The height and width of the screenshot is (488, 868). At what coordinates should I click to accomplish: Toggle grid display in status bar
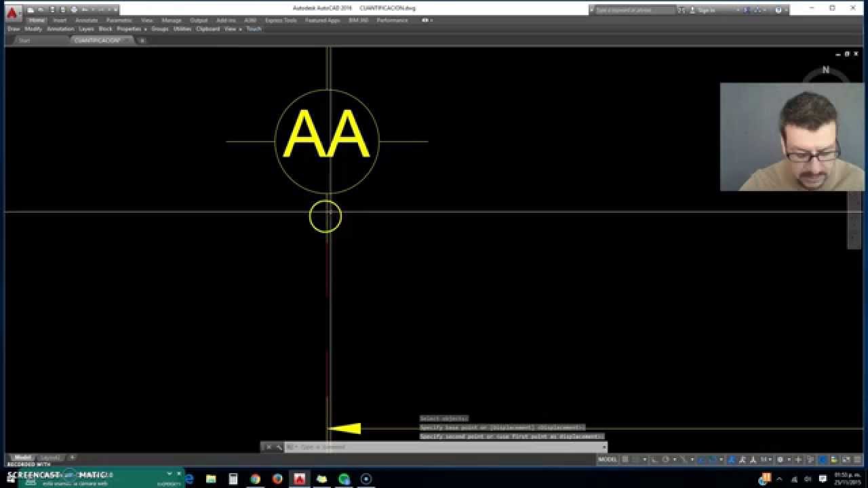tap(625, 460)
